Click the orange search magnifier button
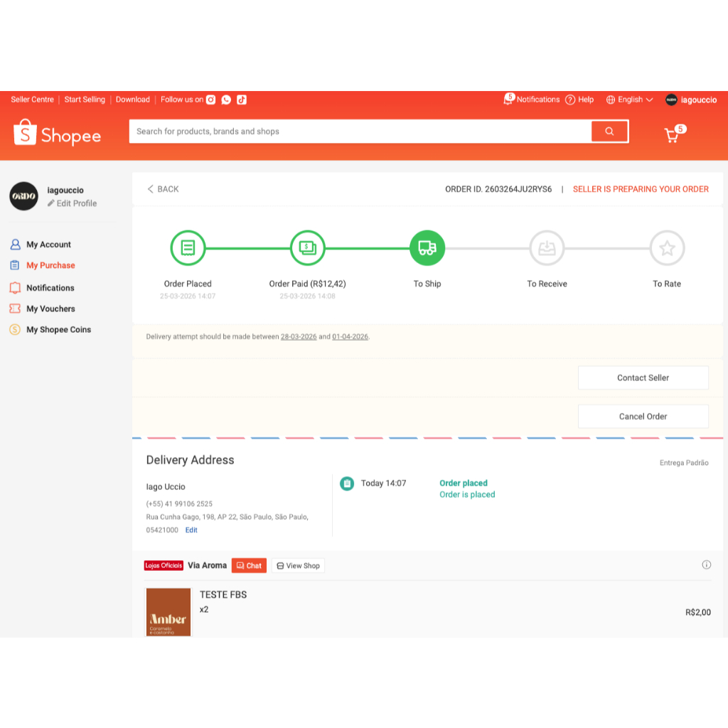Image resolution: width=728 pixels, height=728 pixels. pos(609,132)
